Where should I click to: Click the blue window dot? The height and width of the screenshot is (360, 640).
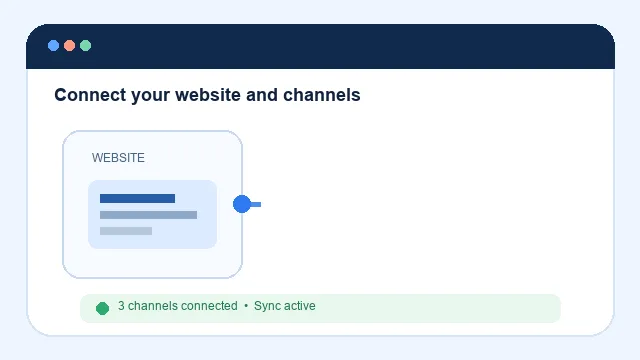pos(53,45)
